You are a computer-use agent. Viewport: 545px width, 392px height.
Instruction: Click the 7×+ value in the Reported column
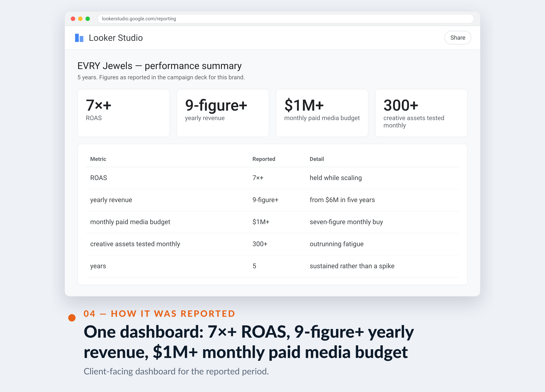258,178
